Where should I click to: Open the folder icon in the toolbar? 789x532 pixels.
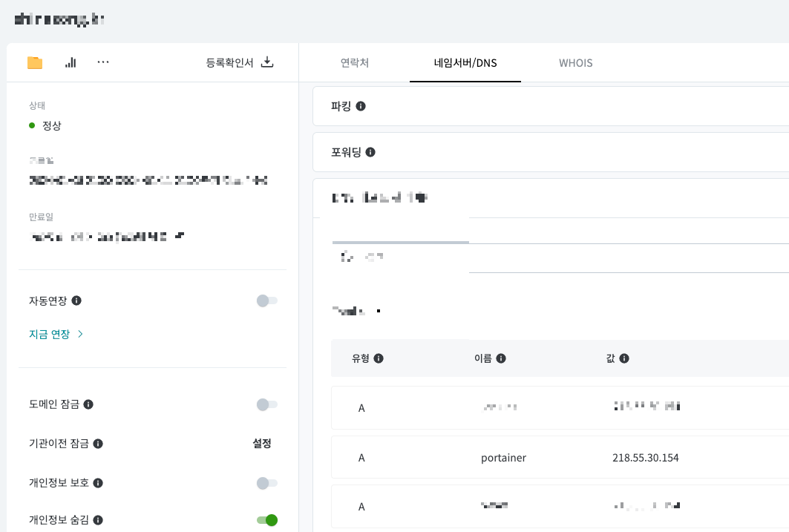pos(34,62)
